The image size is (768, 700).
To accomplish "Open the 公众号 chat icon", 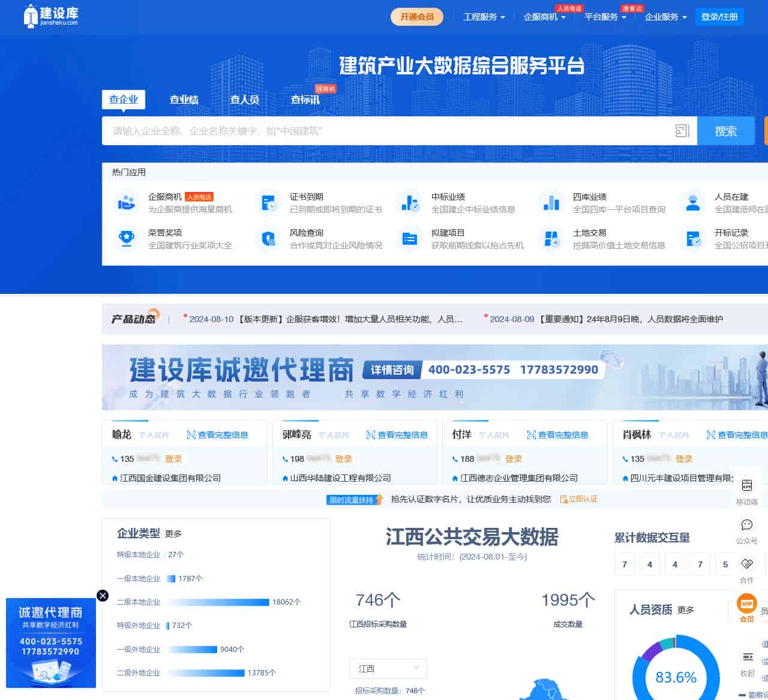I will 747,525.
